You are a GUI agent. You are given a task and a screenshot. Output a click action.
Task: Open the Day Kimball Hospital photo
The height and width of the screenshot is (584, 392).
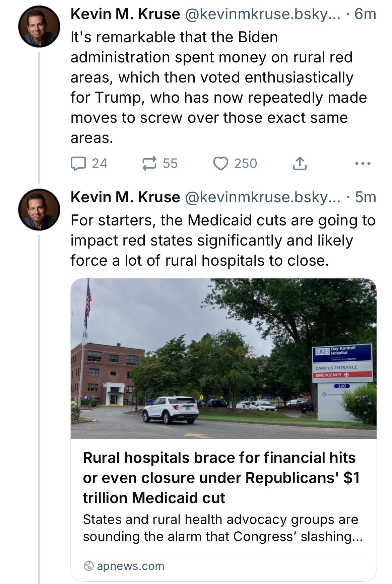pos(223,358)
